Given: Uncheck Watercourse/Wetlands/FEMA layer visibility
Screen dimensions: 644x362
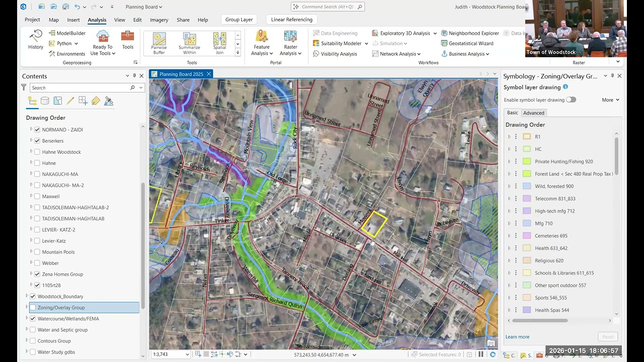Looking at the screenshot, I should 33,319.
